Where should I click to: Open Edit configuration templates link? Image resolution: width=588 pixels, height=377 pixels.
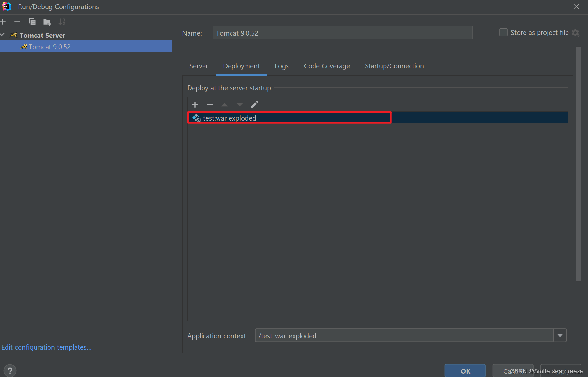46,347
